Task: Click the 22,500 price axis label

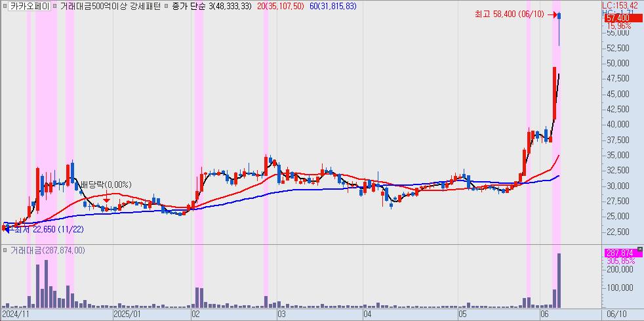Action: point(618,232)
